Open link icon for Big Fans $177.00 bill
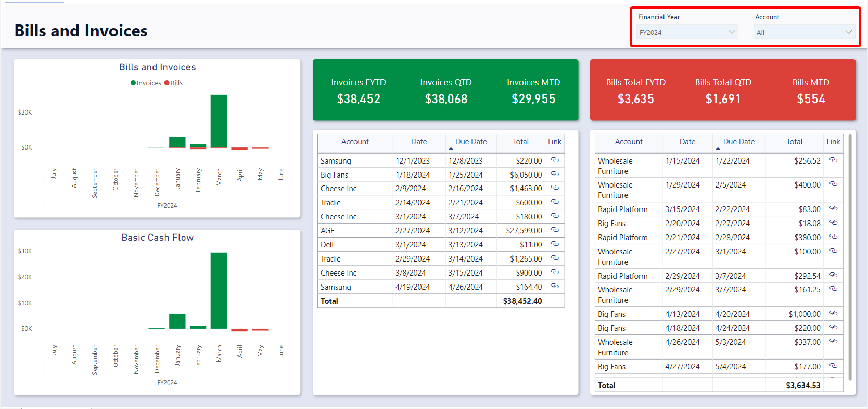This screenshot has height=409, width=868. coord(833,366)
